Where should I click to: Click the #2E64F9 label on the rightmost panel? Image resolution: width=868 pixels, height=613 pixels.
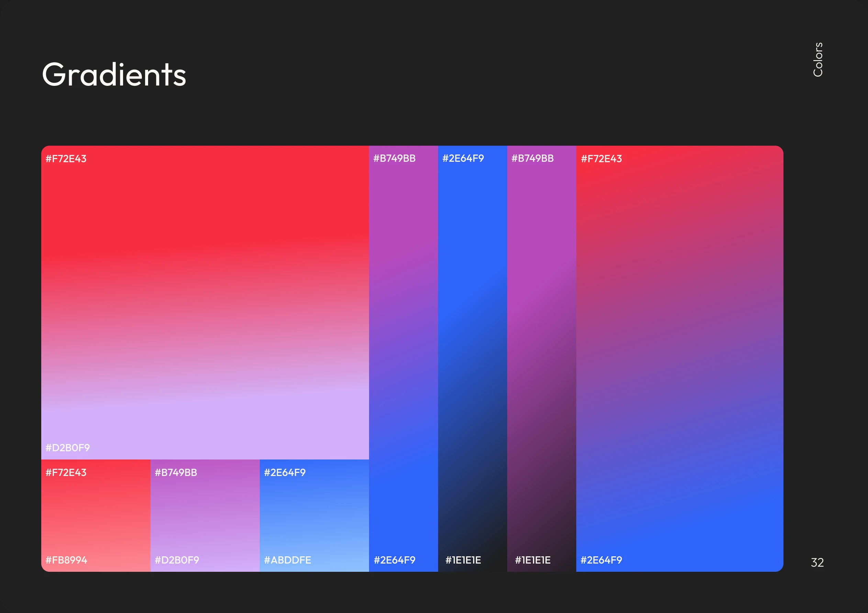coord(602,560)
